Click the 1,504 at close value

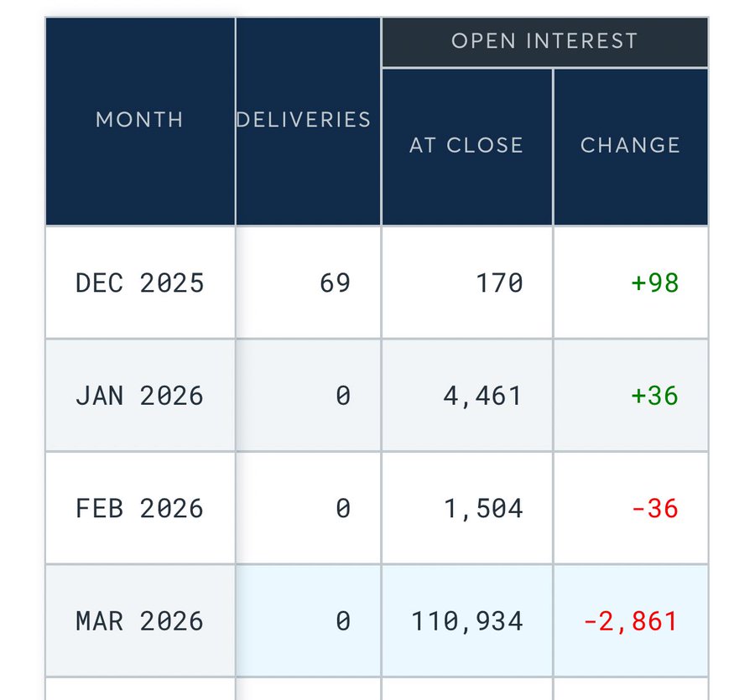(x=483, y=509)
